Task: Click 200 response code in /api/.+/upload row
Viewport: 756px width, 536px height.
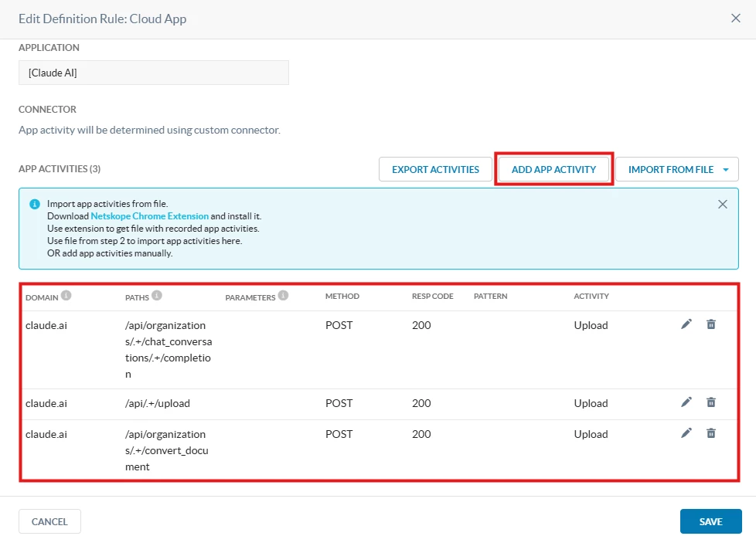Action: [421, 404]
